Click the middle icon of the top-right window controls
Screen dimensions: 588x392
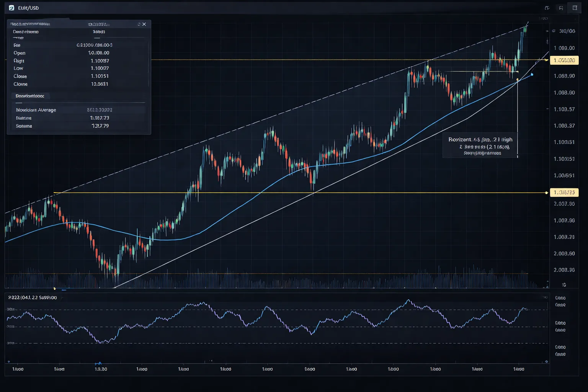(561, 8)
